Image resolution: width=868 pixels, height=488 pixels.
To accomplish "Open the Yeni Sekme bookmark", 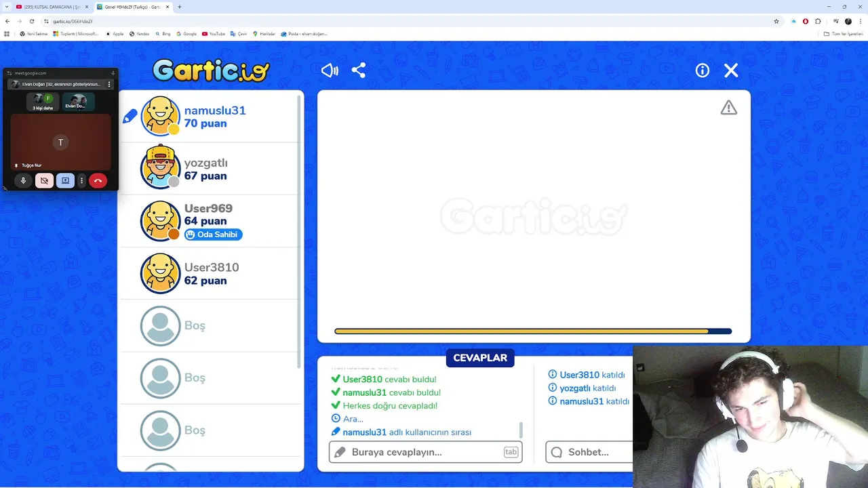I will click(33, 34).
